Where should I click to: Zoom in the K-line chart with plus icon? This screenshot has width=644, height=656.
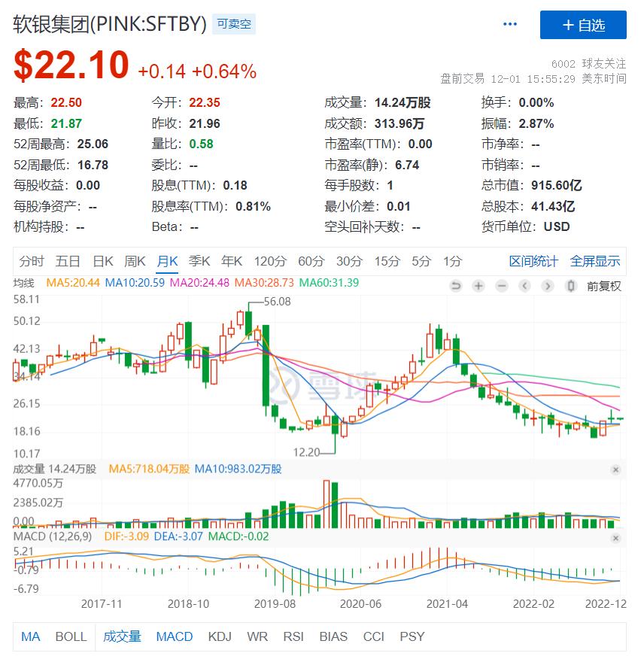tap(478, 286)
